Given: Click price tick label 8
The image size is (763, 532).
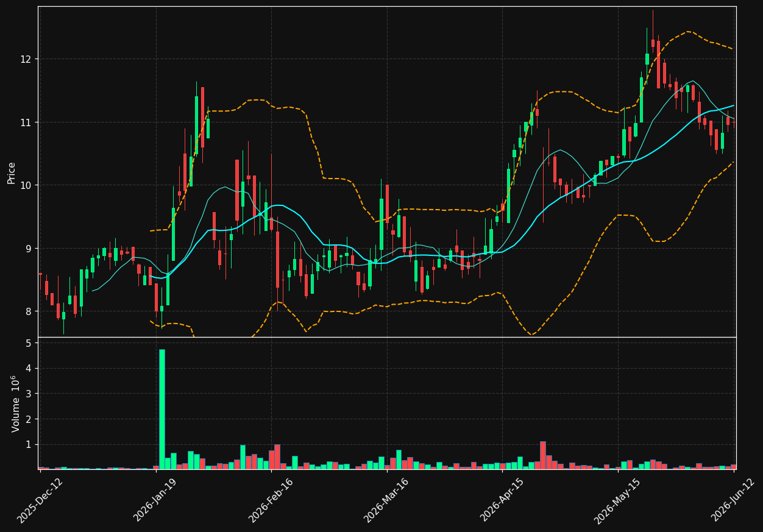Looking at the screenshot, I should point(29,311).
